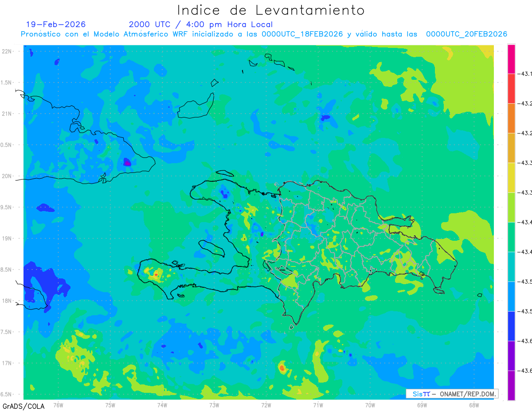This screenshot has width=532, height=411.
Task: Click the "21N" latitude label
Action: point(7,114)
